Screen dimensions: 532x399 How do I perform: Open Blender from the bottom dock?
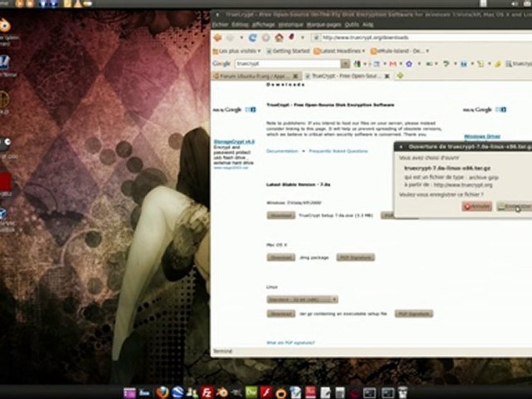point(222,392)
